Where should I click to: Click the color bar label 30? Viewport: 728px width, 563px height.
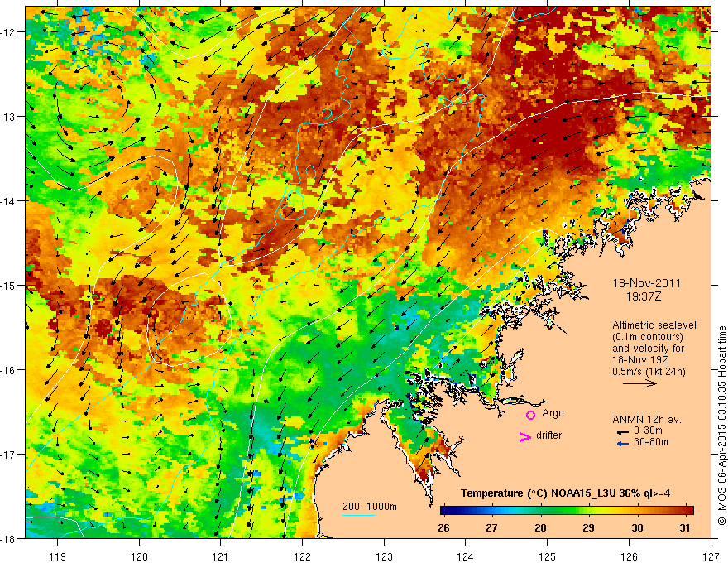pyautogui.click(x=637, y=527)
